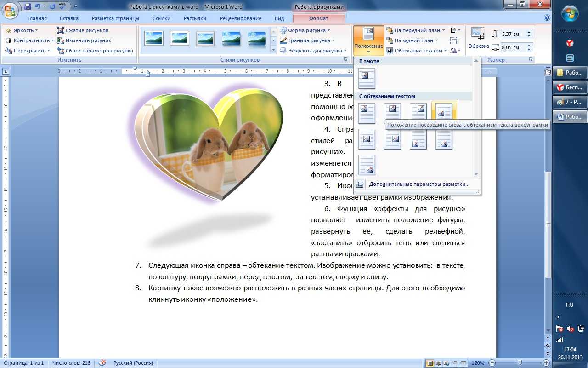Switch to Outline view in status bar

point(455,363)
